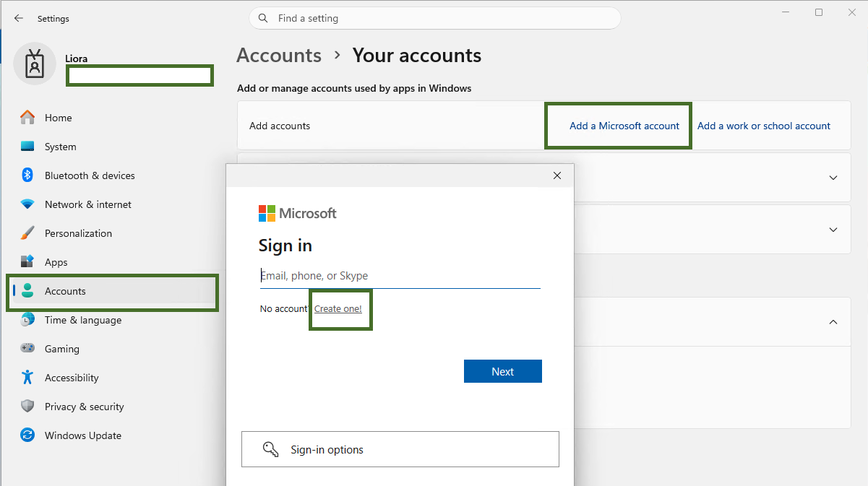The image size is (868, 486).
Task: Select Accounts in the sidebar
Action: coord(113,291)
